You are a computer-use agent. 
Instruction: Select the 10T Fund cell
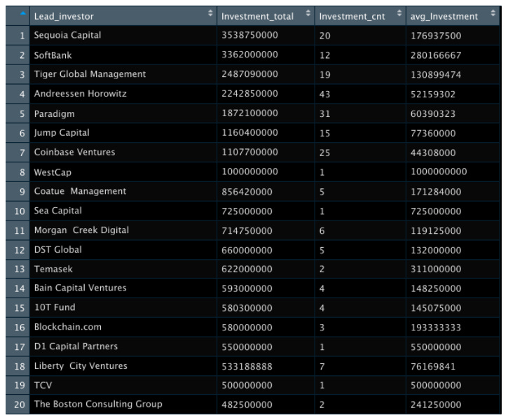tap(123, 307)
